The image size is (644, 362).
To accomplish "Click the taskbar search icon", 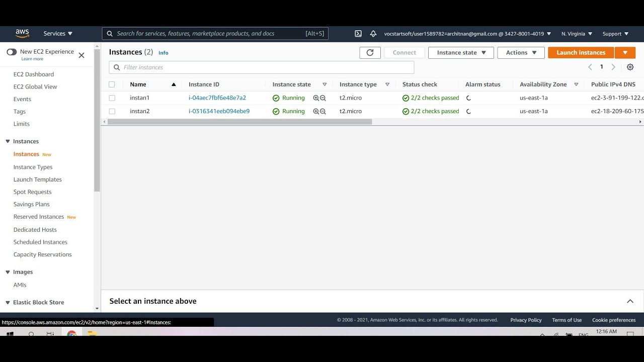I will point(31,334).
